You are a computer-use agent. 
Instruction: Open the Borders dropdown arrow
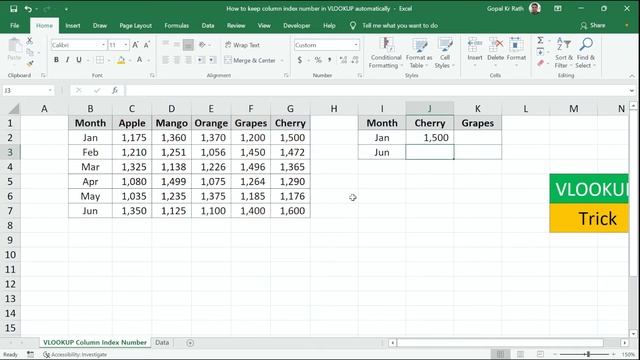tap(109, 60)
